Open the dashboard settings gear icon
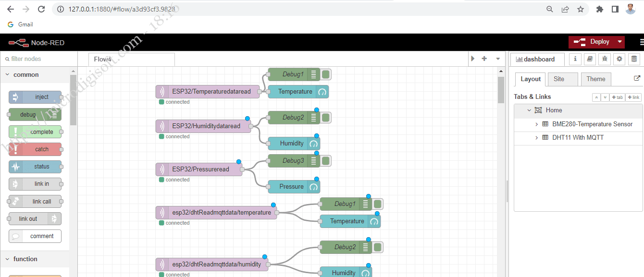 (619, 59)
